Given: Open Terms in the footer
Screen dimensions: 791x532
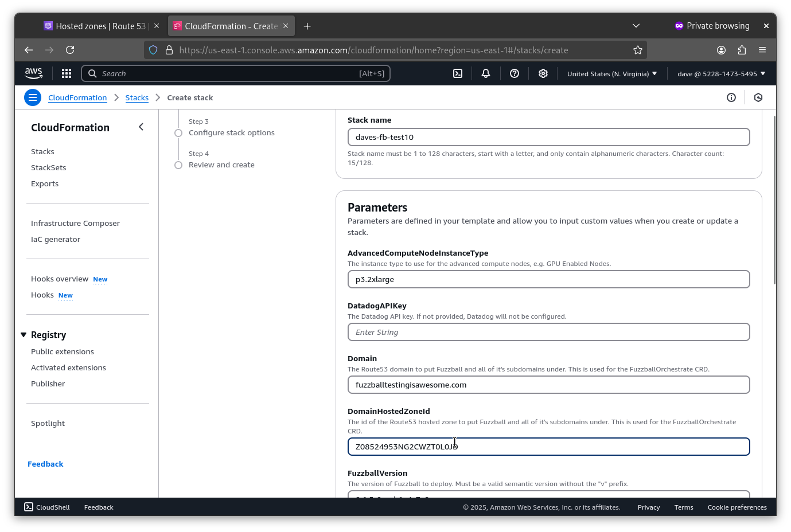Looking at the screenshot, I should click(x=684, y=507).
